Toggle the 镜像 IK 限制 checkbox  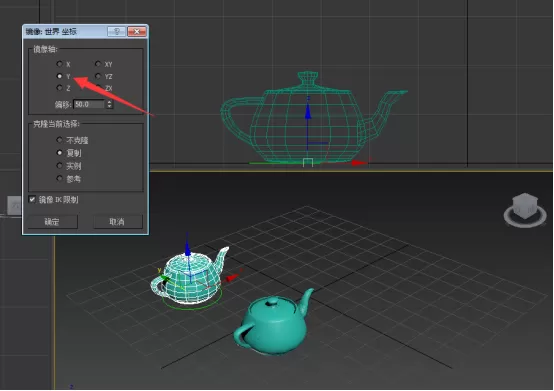click(32, 200)
